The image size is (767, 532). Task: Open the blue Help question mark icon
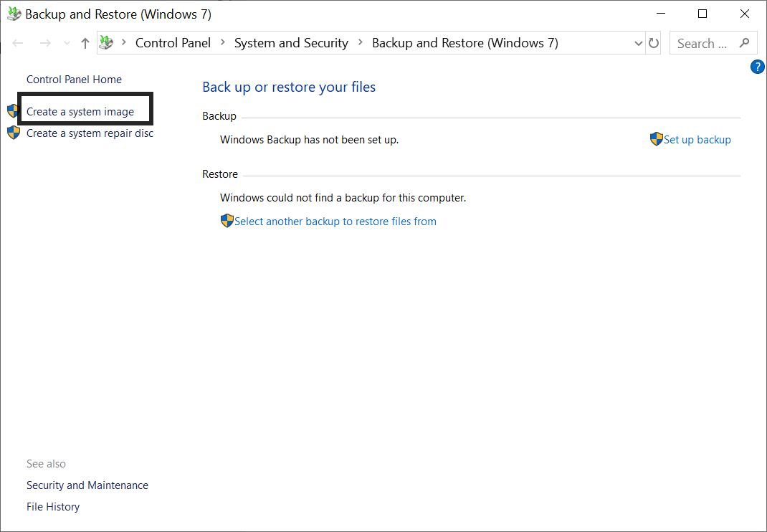(x=757, y=66)
